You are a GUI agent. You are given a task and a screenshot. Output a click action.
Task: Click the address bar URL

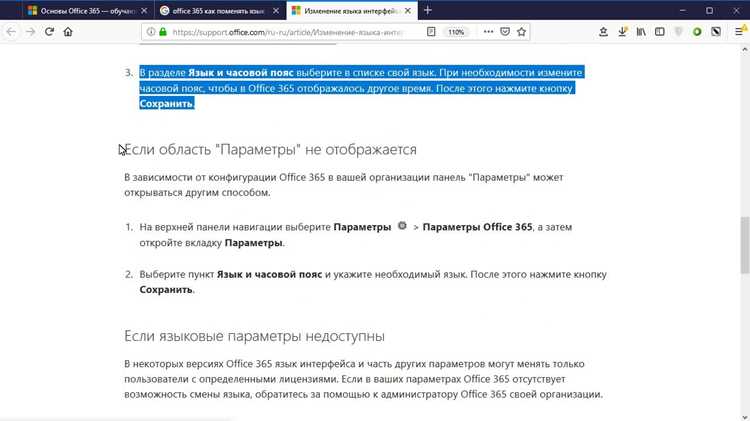[x=287, y=32]
